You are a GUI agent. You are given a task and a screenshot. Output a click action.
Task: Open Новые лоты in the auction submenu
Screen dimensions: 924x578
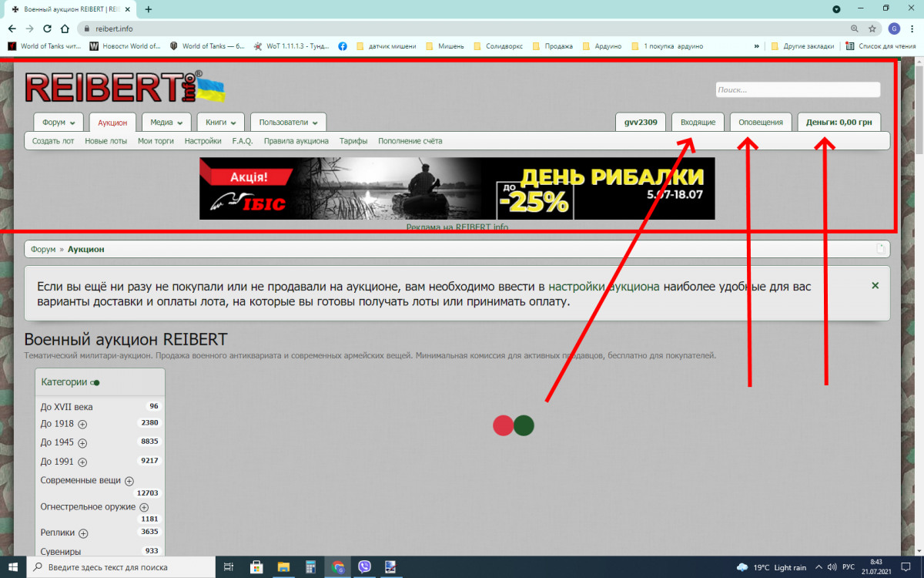point(106,141)
